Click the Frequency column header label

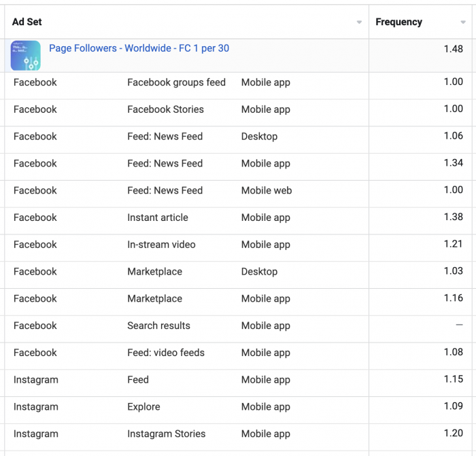tap(398, 22)
